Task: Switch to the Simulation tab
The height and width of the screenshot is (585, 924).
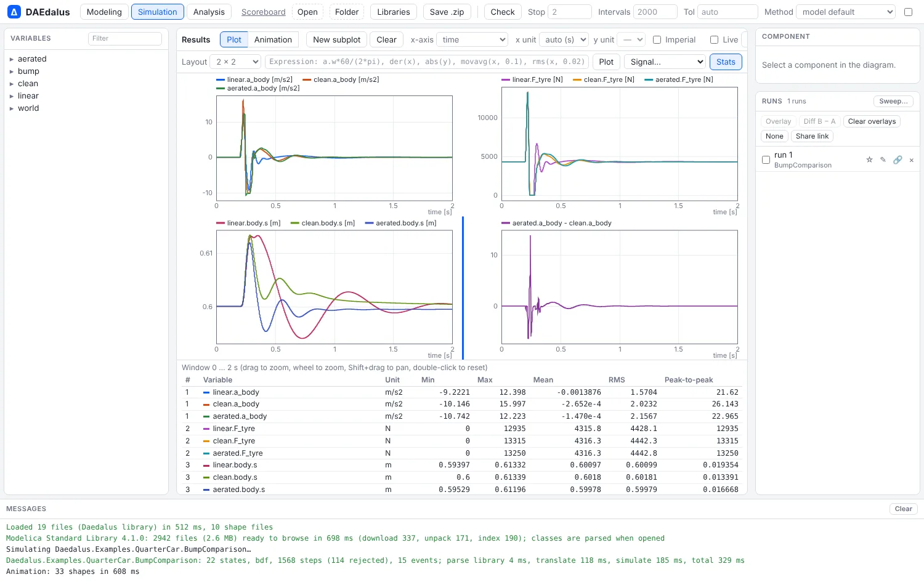Action: pos(158,12)
